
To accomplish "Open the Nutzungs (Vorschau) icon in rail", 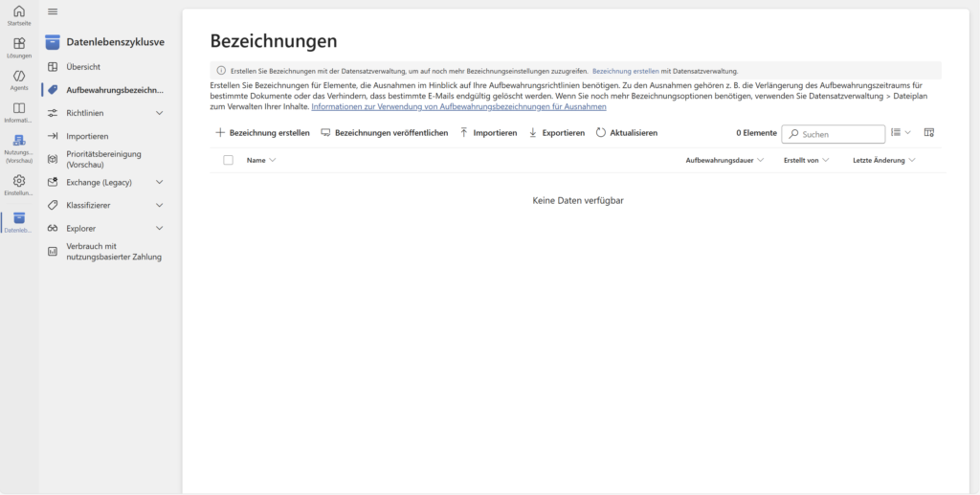I will [x=18, y=146].
